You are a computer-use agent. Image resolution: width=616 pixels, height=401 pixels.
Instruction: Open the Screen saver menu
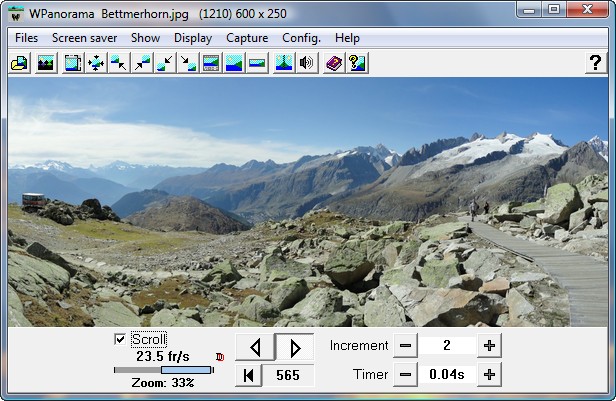point(86,38)
